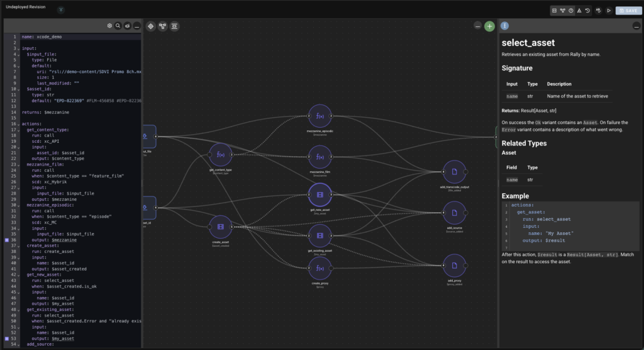Toggle the graph view panel button

(x=562, y=11)
